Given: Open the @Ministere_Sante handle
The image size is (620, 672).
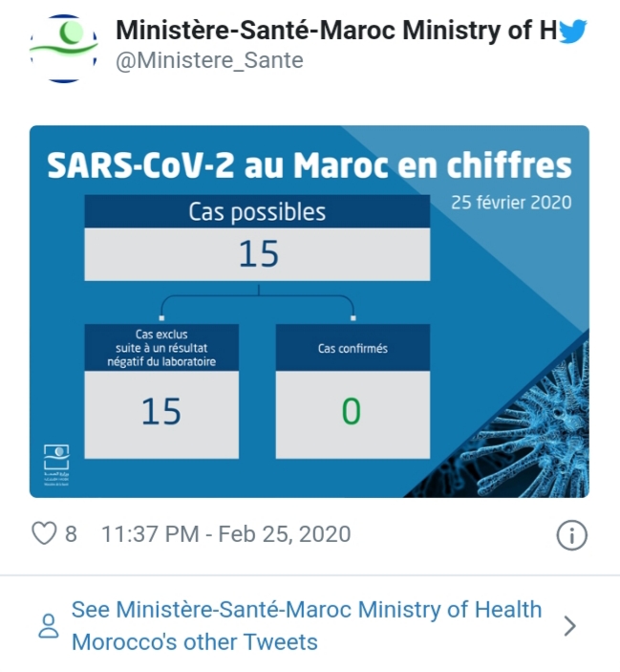Looking at the screenshot, I should pos(209,60).
